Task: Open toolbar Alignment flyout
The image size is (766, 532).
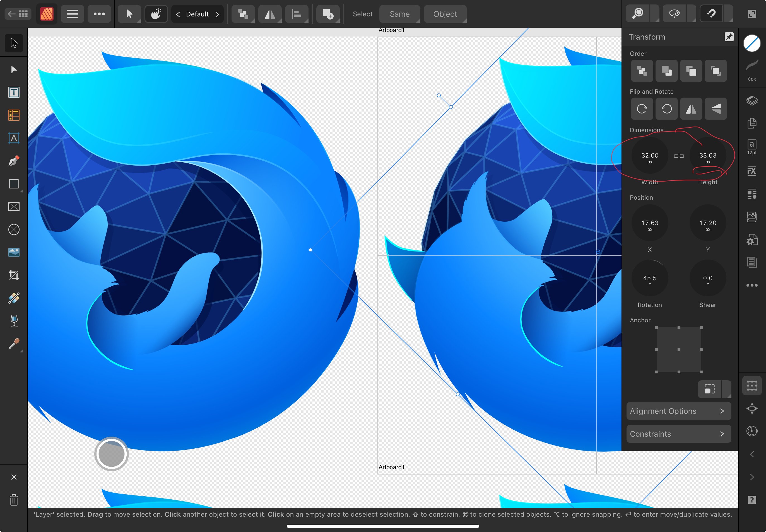Action: [297, 14]
